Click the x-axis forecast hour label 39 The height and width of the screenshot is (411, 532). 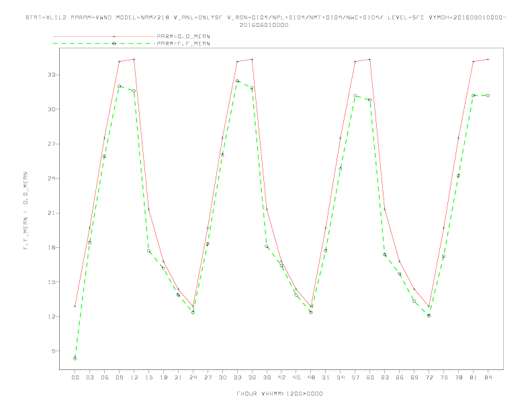click(267, 377)
